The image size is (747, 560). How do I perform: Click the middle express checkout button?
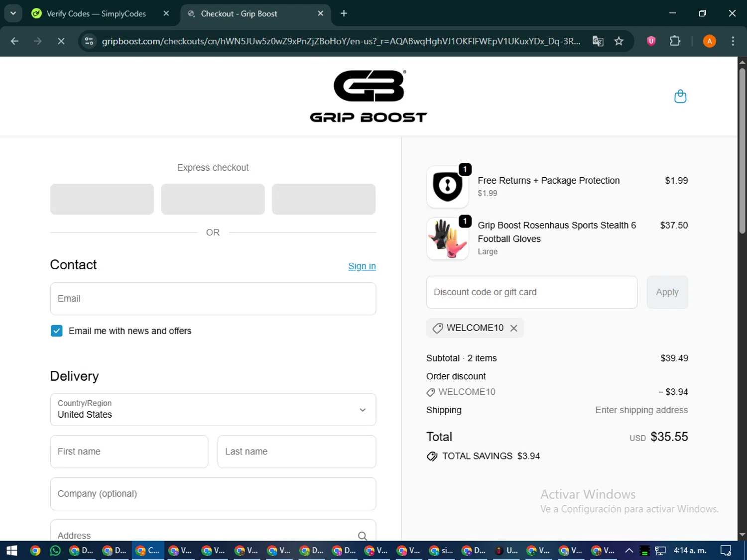[213, 199]
